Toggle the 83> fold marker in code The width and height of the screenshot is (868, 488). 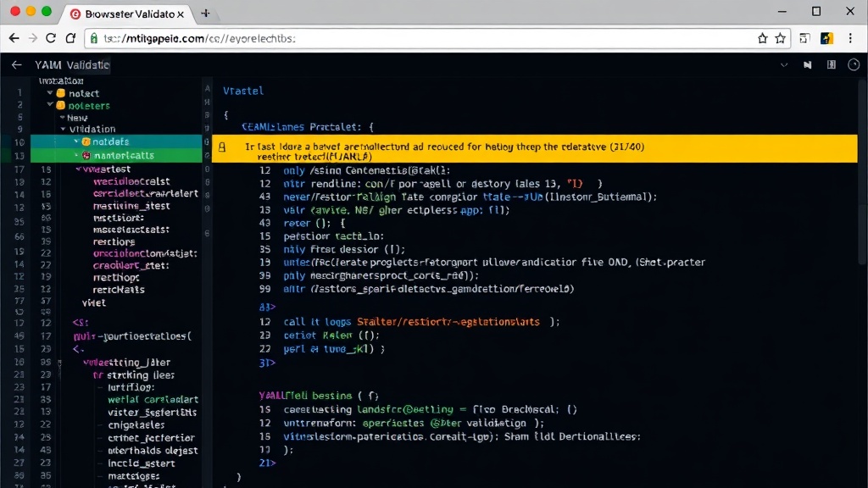click(267, 307)
